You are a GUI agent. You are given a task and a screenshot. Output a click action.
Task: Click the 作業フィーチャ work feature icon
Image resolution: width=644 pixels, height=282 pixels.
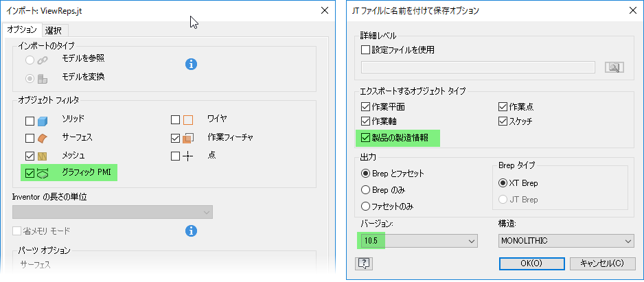tap(189, 138)
